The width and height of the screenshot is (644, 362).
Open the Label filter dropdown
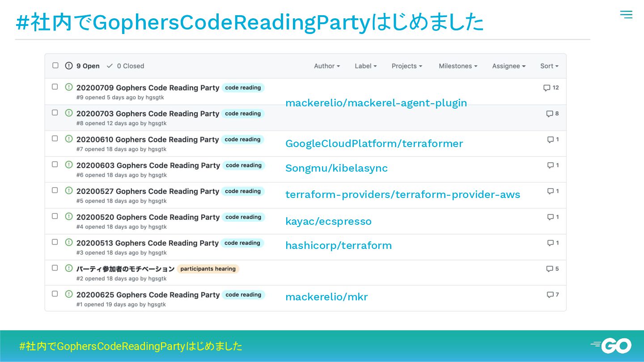[366, 66]
